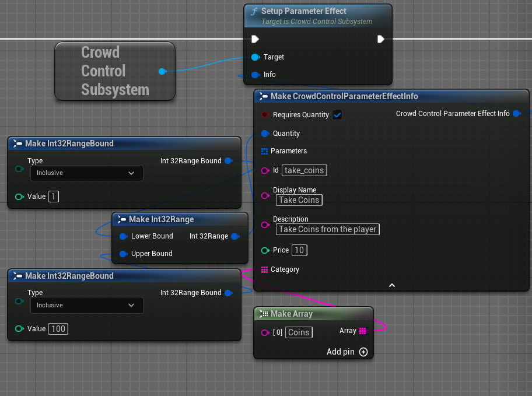Click the Coins array element field
This screenshot has height=396, width=532.
tap(299, 332)
